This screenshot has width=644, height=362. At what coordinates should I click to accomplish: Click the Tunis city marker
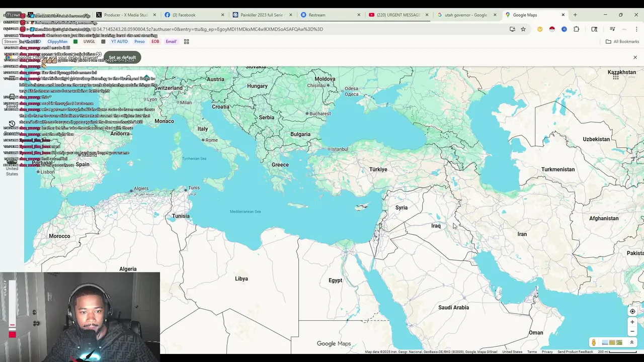[185, 191]
